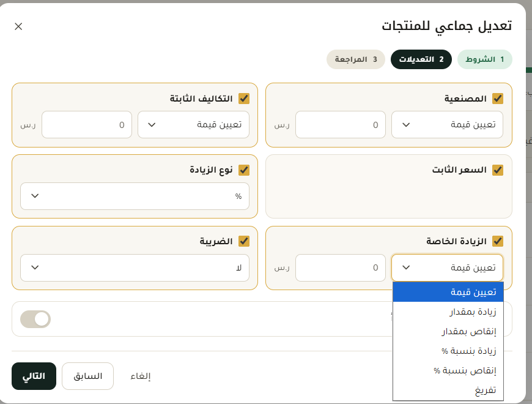
Task: Click the التكاليف الثابتة dropdown chevron
Action: (x=152, y=125)
